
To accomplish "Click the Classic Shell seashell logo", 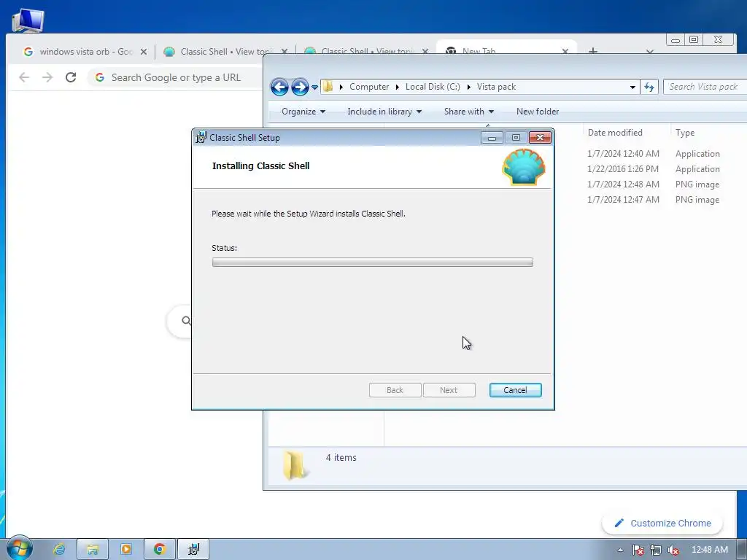I will (x=524, y=167).
